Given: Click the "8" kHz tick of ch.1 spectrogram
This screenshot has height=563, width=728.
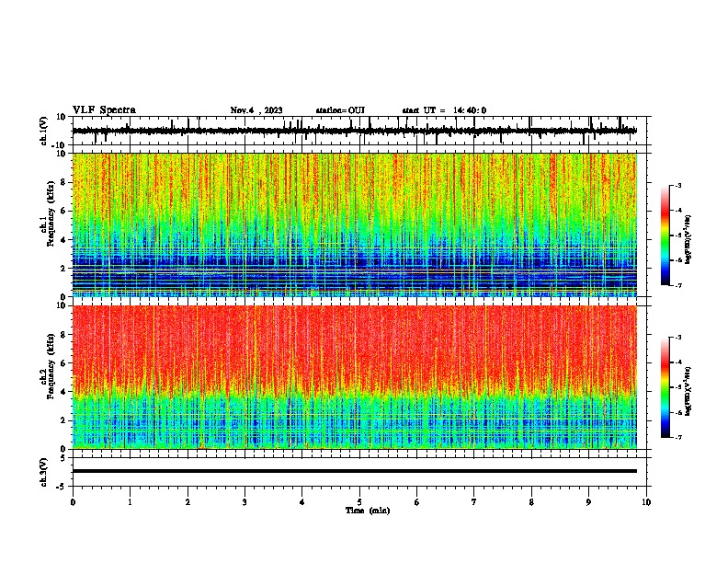Looking at the screenshot, I should coord(63,182).
